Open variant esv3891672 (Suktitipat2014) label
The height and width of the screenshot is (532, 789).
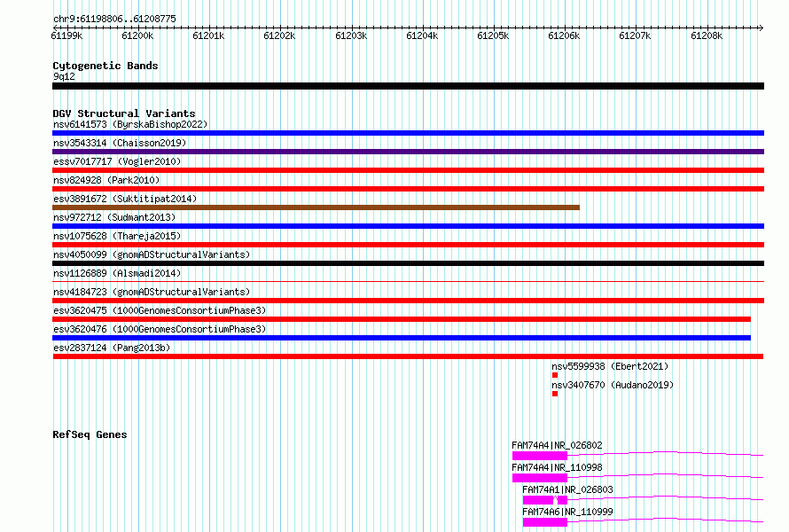pos(125,199)
